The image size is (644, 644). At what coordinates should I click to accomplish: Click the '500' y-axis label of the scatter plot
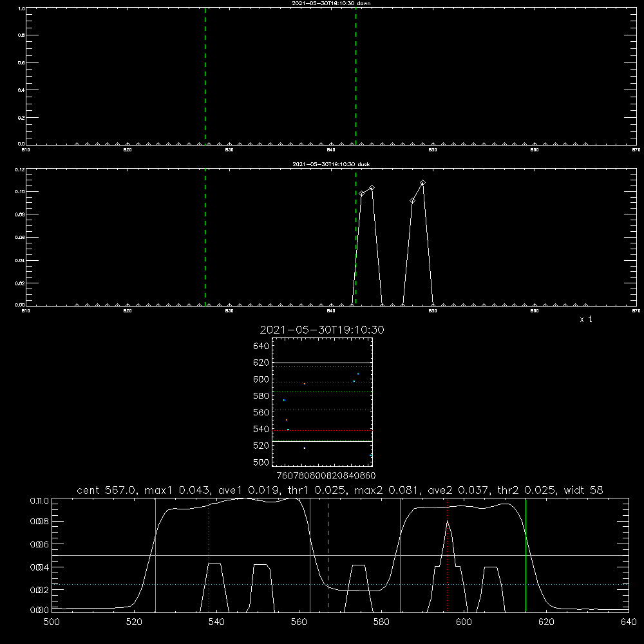pos(261,462)
